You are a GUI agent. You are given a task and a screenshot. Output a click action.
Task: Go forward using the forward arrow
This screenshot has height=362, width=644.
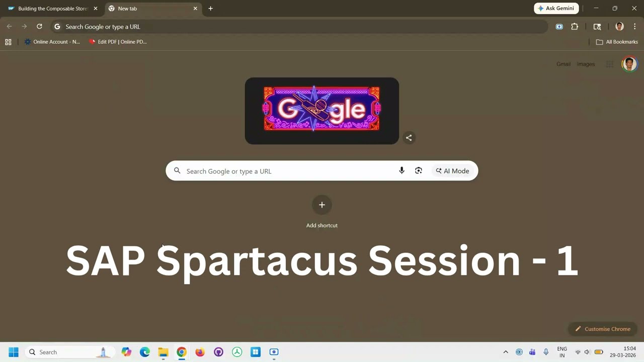24,27
